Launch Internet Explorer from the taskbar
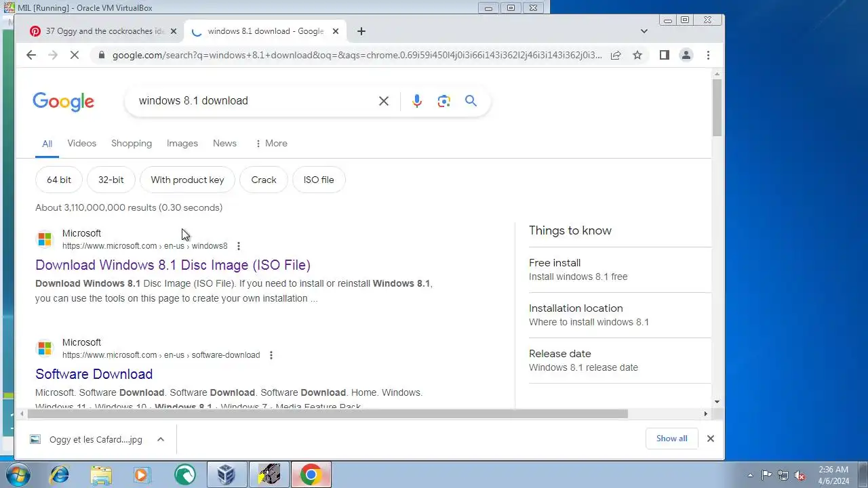The image size is (868, 488). [x=60, y=474]
